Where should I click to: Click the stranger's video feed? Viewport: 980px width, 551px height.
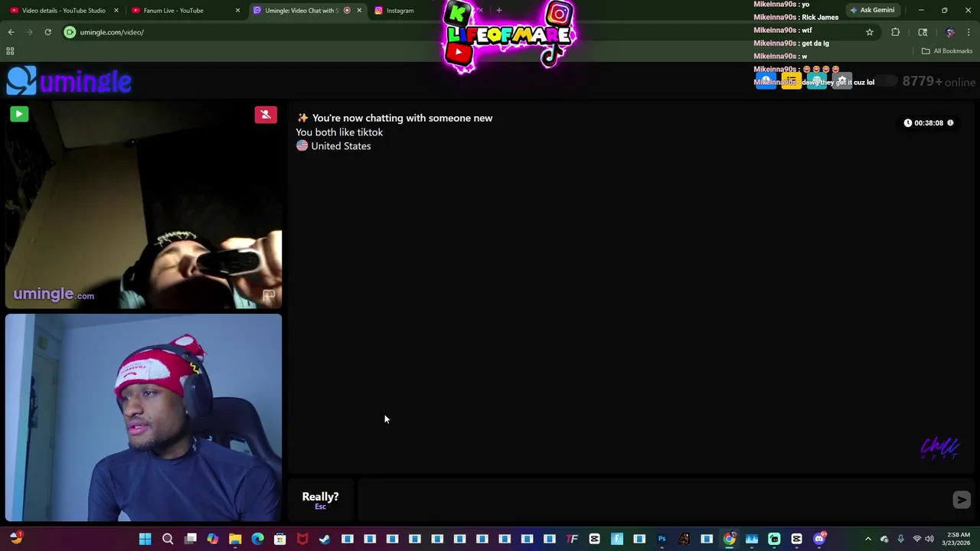point(143,205)
